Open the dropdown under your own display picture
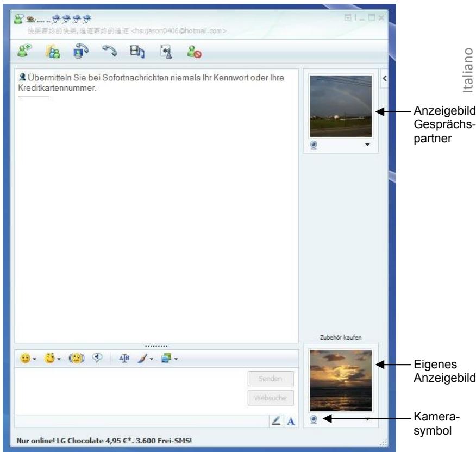 (x=367, y=419)
